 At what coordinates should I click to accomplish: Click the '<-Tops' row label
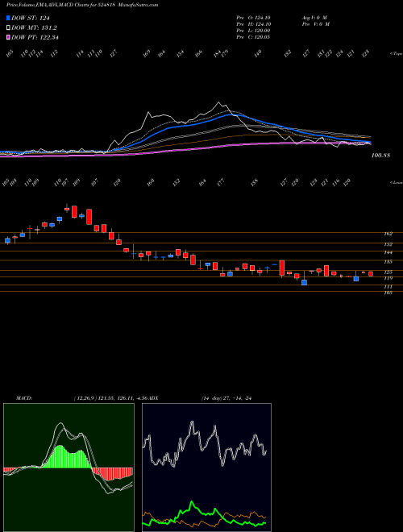(396, 54)
